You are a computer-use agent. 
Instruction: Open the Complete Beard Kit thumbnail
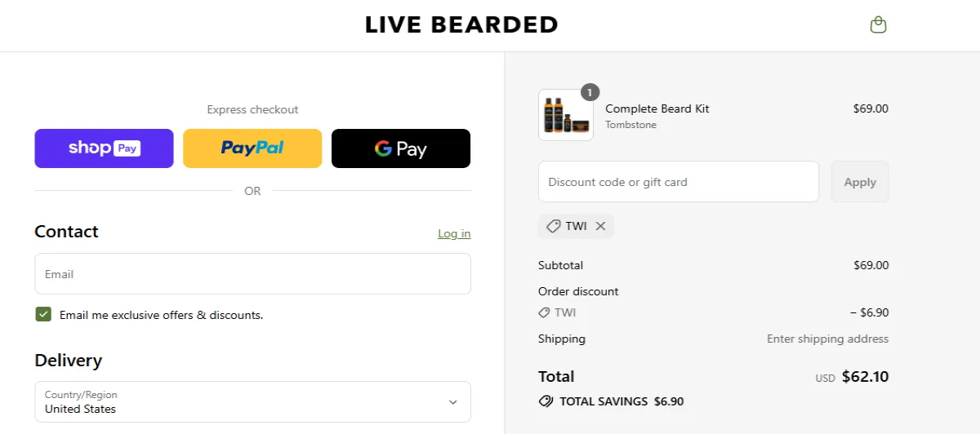[565, 115]
